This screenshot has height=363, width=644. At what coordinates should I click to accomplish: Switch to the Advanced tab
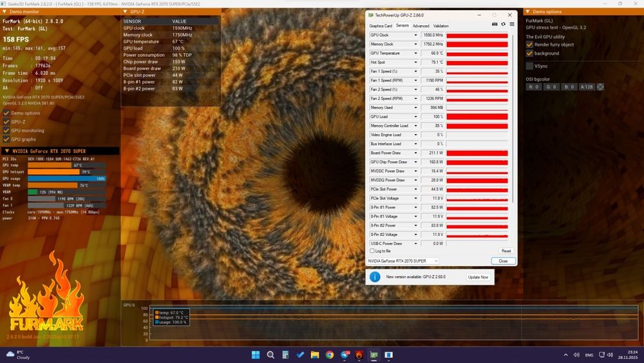421,26
